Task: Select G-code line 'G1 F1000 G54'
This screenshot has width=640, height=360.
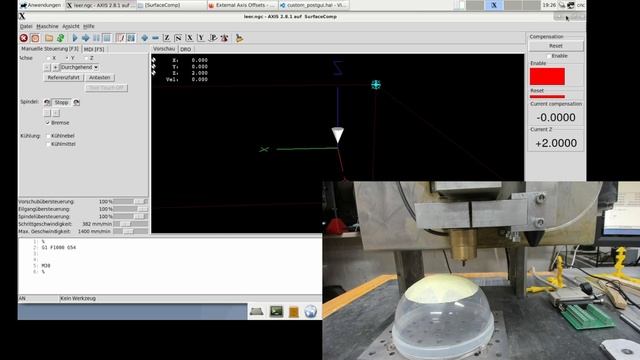Action: tap(59, 248)
